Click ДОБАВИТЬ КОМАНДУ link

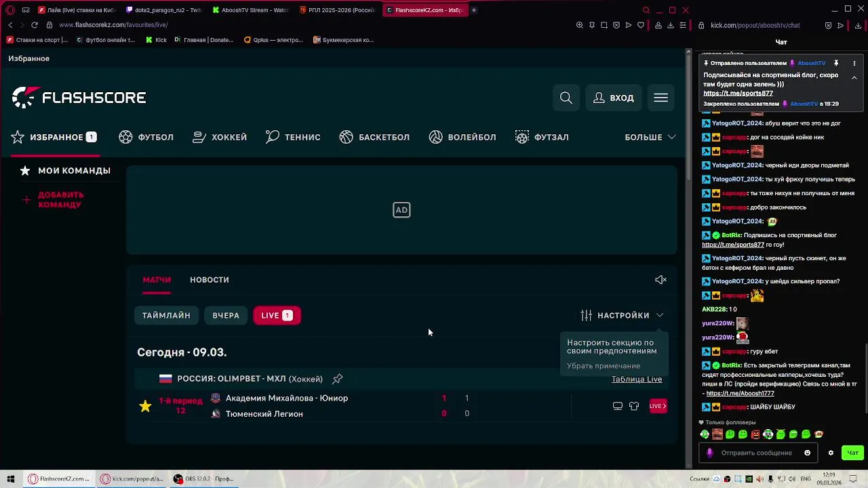(53, 199)
